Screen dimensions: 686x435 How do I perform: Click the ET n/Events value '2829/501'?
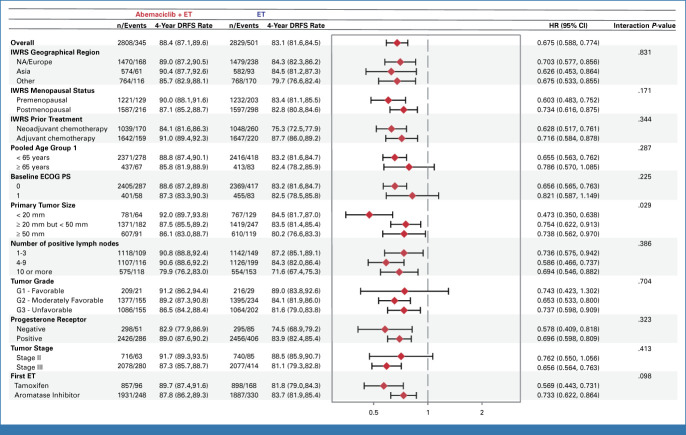coord(244,42)
